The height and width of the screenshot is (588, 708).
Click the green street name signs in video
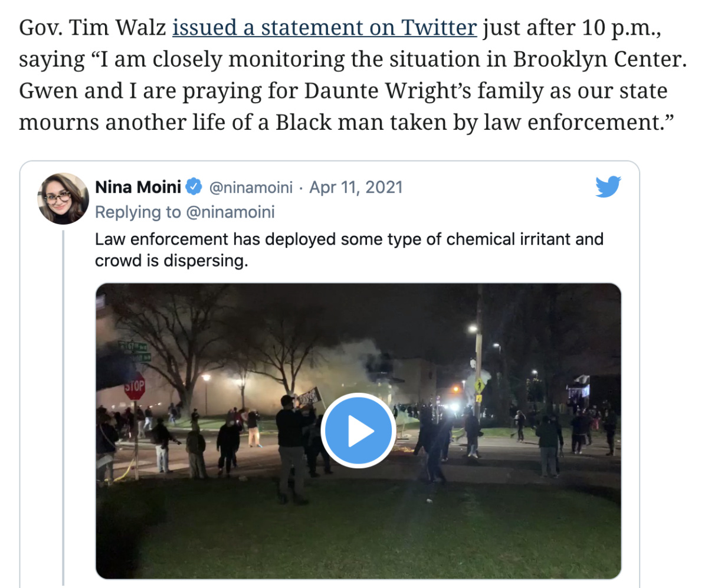pyautogui.click(x=134, y=350)
